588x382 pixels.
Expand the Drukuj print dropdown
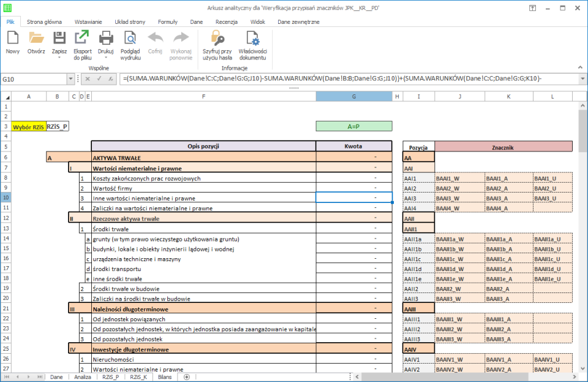click(105, 58)
